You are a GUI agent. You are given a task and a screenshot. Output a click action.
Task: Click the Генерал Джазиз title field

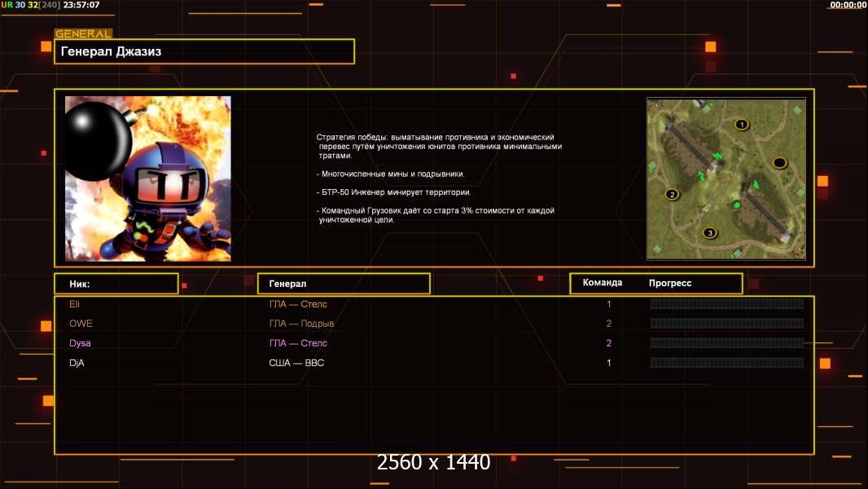point(204,51)
